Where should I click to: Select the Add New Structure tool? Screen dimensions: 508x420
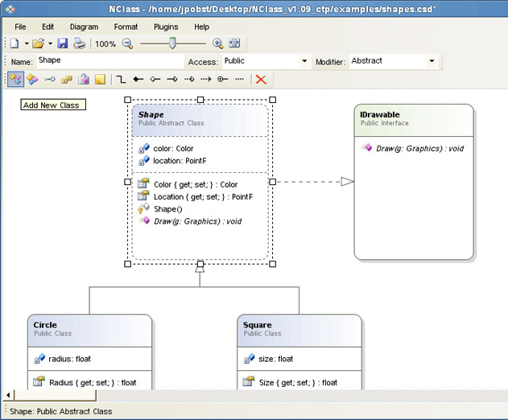click(32, 80)
